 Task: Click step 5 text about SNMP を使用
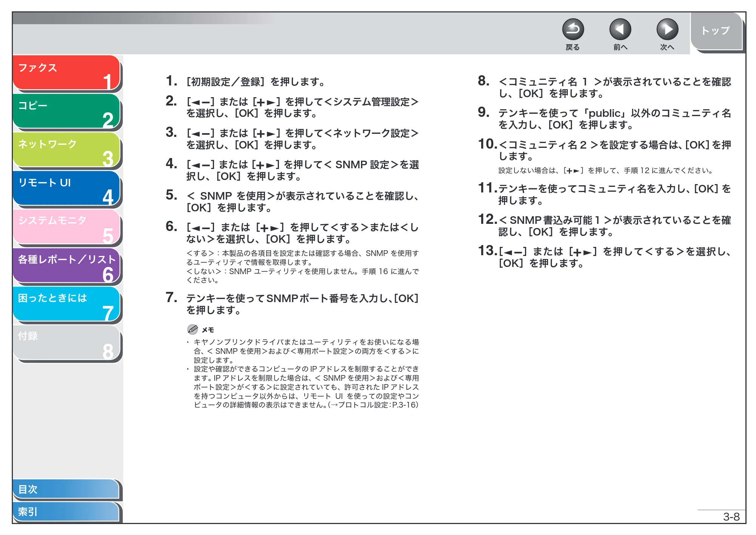click(x=302, y=202)
